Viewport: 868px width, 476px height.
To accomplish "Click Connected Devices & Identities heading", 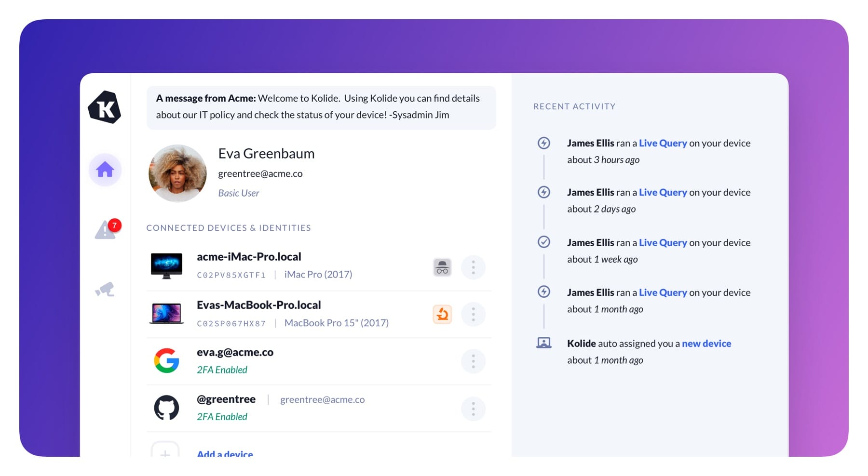I will point(229,228).
